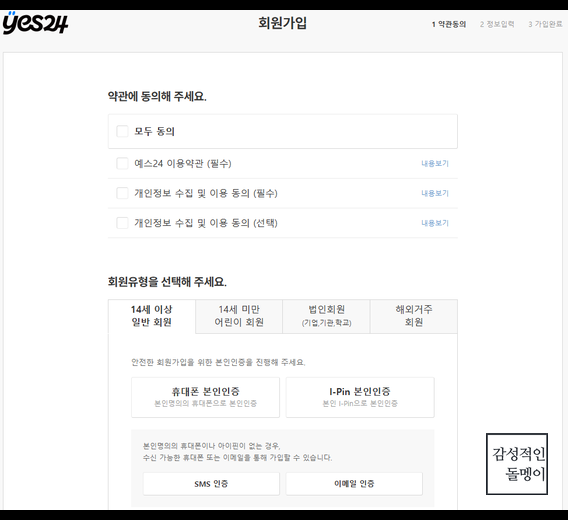568x520 pixels.
Task: Choose 휴대폰 본인인증
Action: (x=205, y=397)
